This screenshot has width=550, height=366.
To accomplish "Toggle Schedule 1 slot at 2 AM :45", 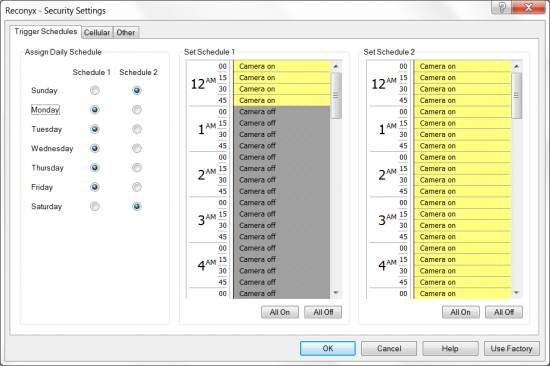I will 282,191.
